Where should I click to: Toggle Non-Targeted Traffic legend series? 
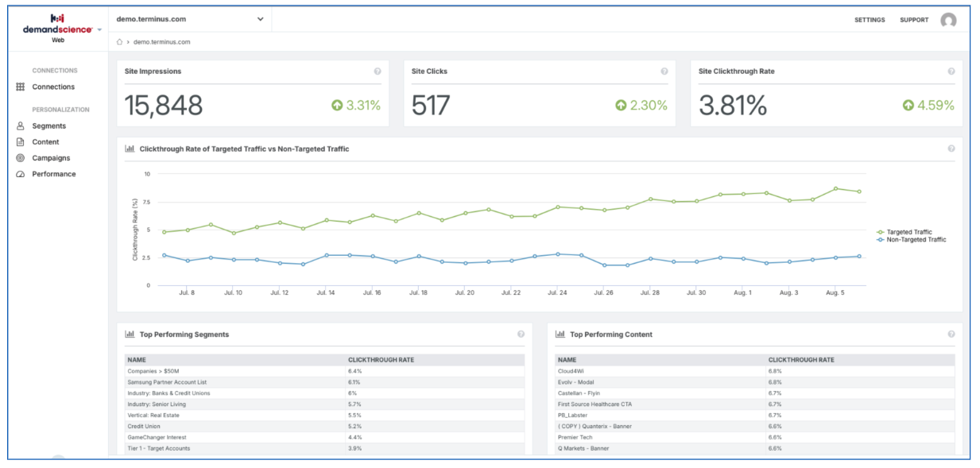point(911,239)
